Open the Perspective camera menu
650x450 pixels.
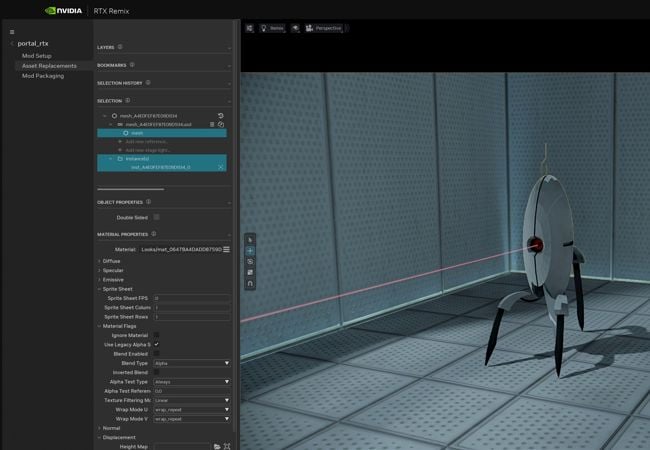tap(324, 28)
